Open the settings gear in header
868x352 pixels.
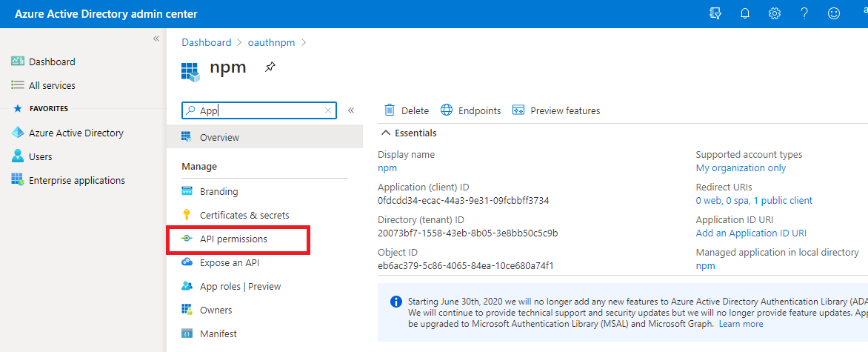pyautogui.click(x=775, y=14)
